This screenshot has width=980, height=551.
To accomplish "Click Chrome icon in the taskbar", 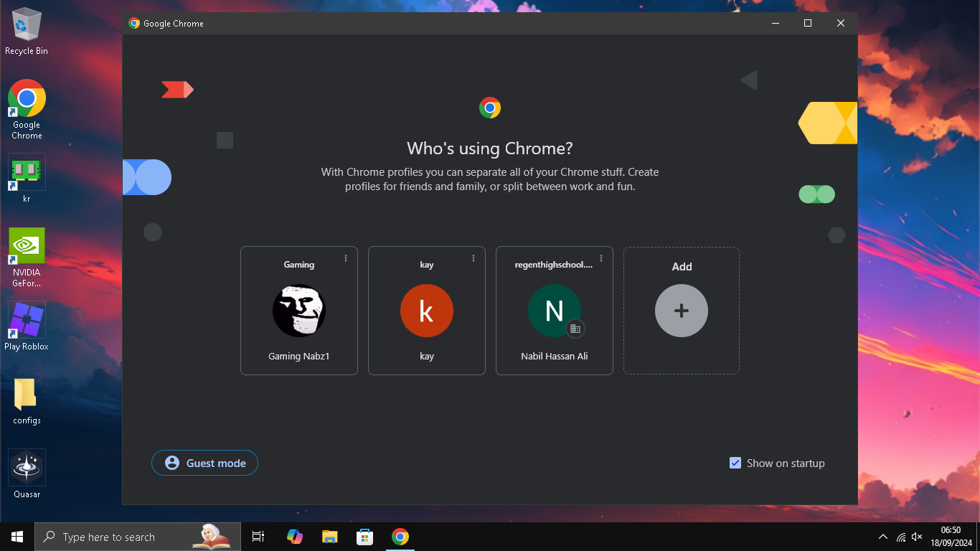I will pos(400,537).
